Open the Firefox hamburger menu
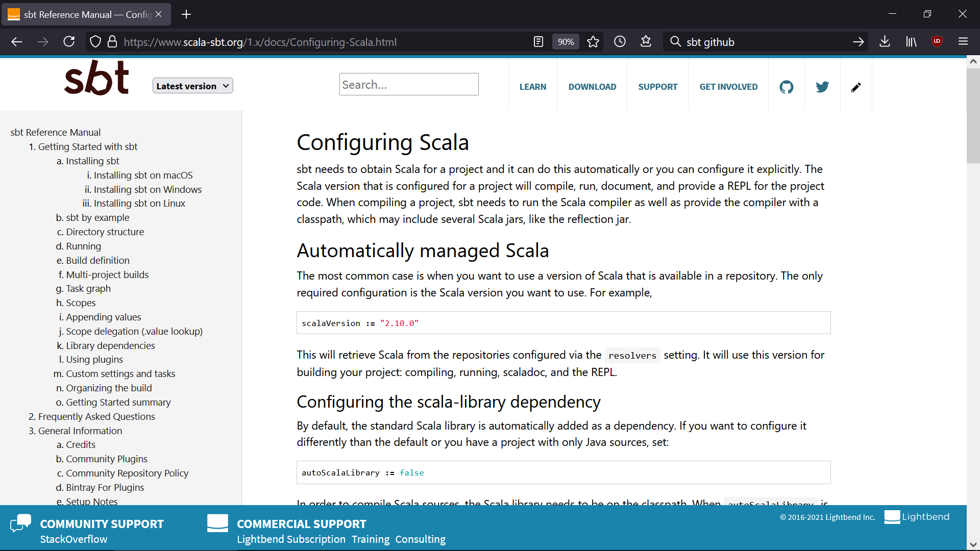Viewport: 980px width, 551px height. pos(963,42)
